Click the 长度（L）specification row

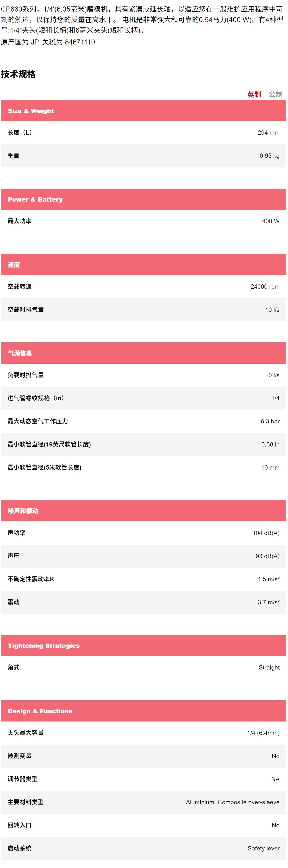tap(144, 133)
